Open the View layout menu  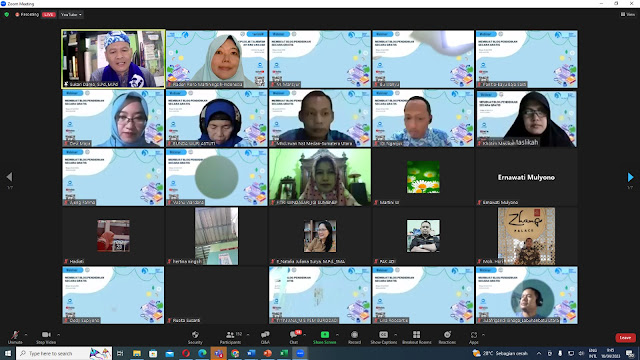click(628, 14)
